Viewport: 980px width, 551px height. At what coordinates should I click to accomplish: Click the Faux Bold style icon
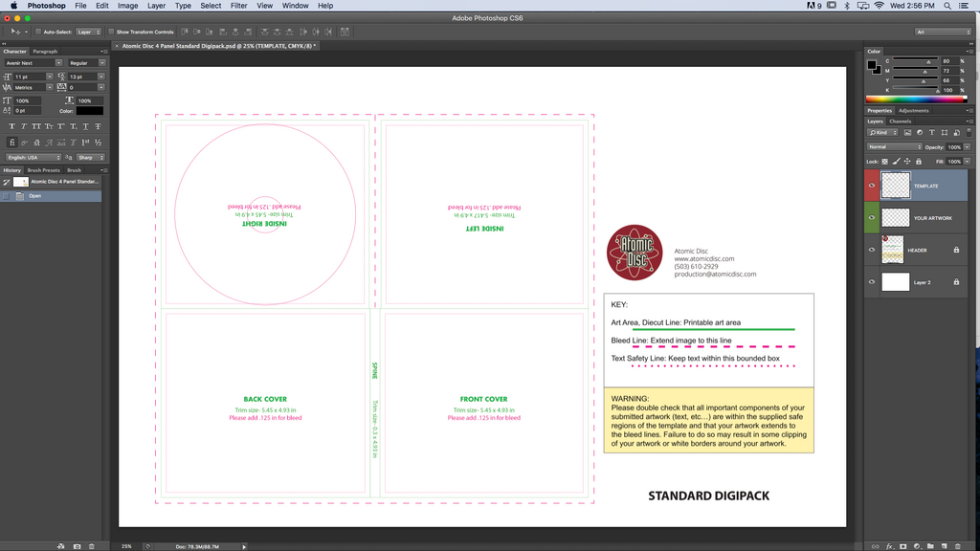11,126
